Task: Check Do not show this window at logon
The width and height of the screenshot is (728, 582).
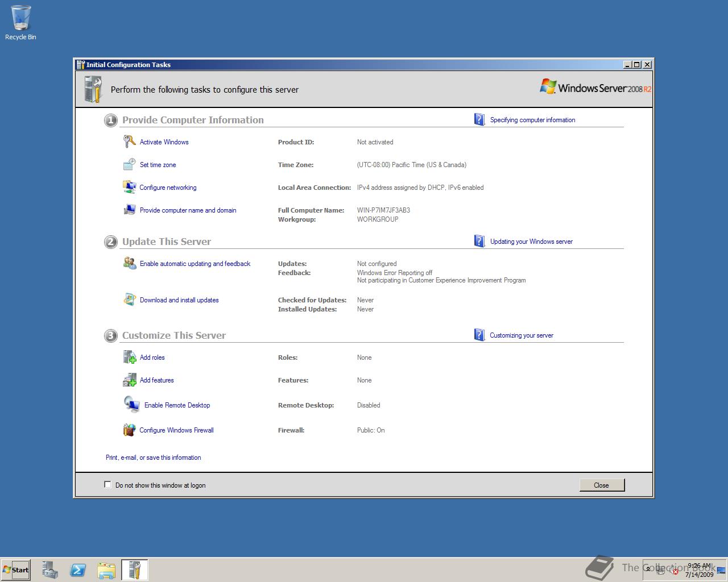Action: [107, 484]
